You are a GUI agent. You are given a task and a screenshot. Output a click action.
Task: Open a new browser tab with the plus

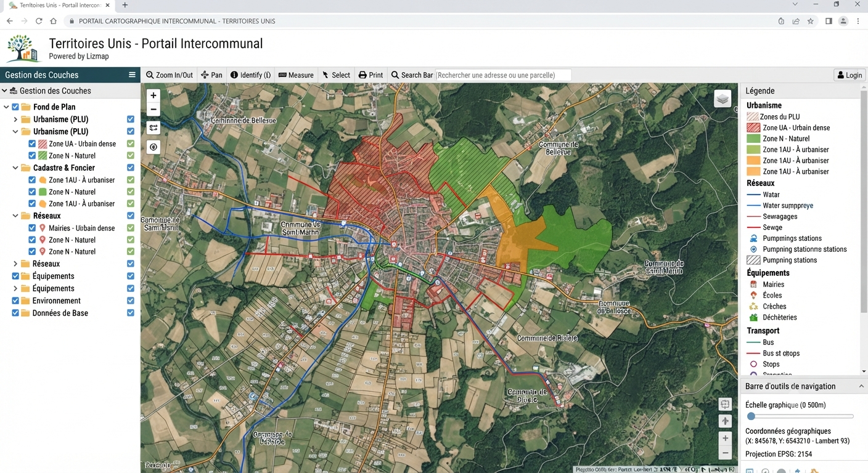pos(125,5)
